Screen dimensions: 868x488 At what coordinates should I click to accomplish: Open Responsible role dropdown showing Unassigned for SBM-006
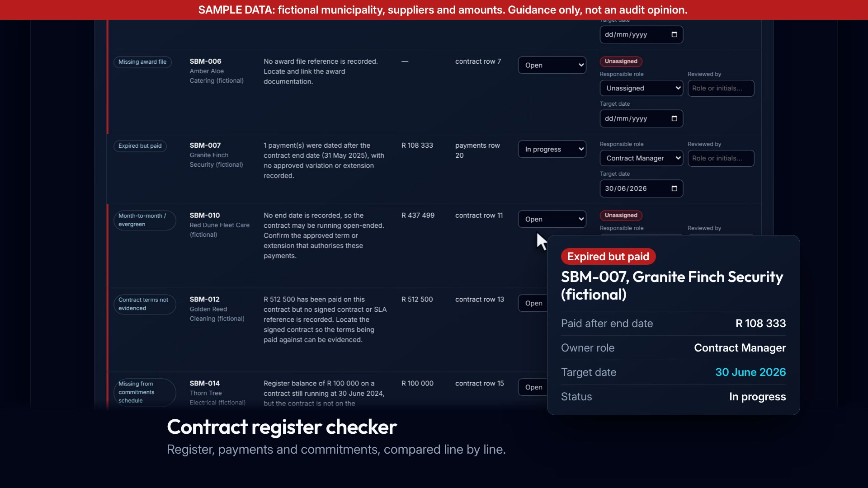click(641, 88)
